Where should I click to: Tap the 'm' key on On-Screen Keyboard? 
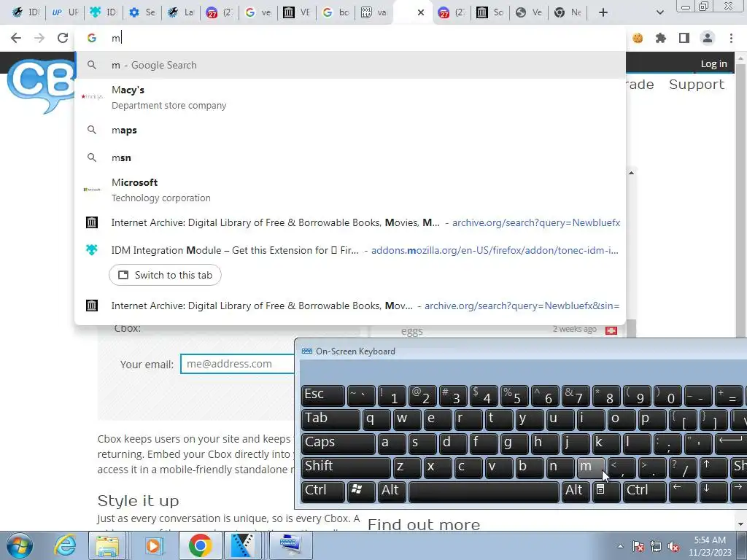point(591,467)
